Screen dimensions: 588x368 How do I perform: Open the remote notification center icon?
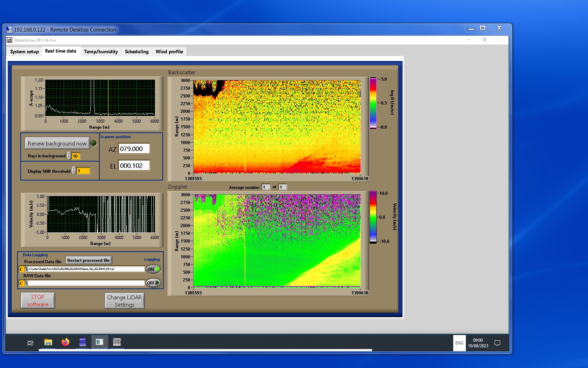pos(497,343)
